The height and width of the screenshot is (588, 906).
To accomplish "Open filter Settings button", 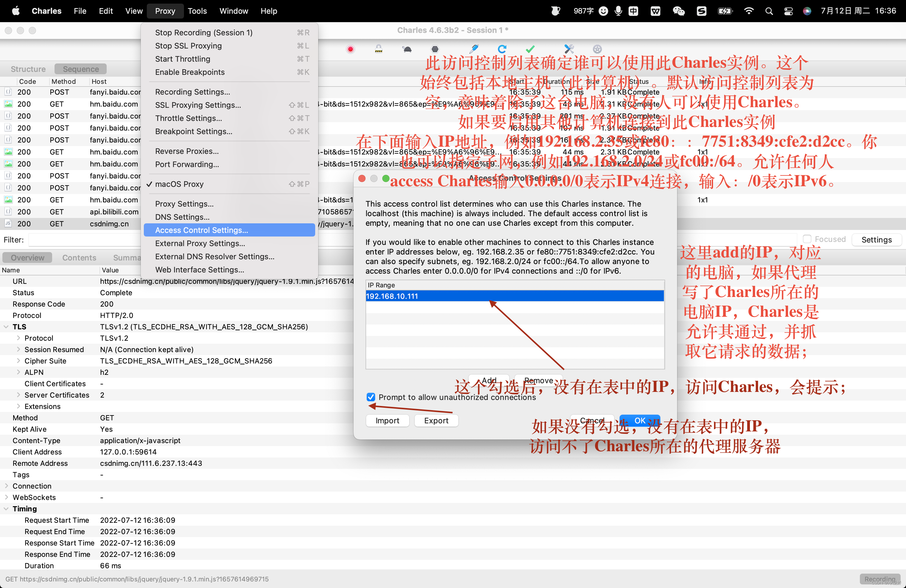I will [x=876, y=240].
